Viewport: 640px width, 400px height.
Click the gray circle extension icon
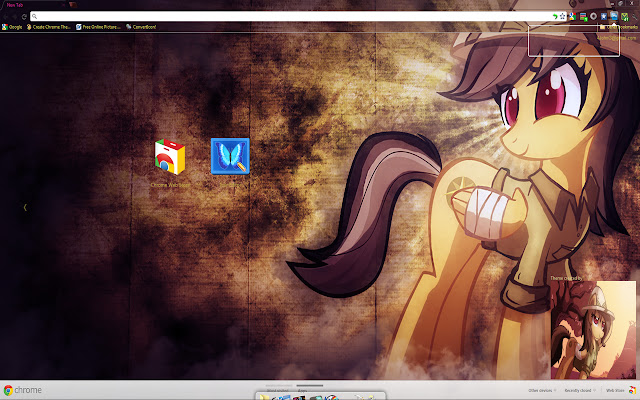click(x=593, y=16)
